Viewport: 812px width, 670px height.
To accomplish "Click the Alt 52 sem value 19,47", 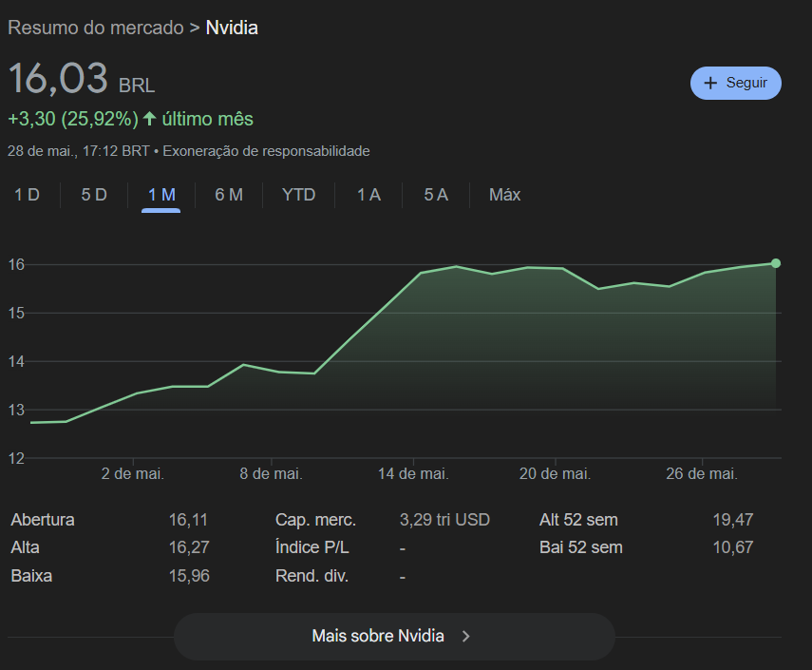I will [733, 520].
